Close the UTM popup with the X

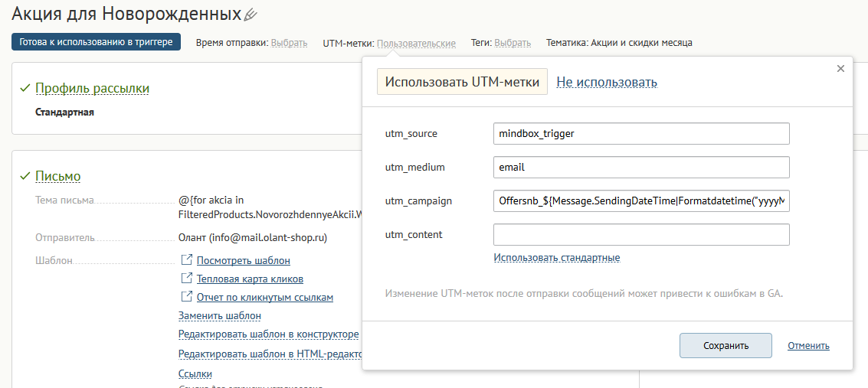pyautogui.click(x=840, y=69)
